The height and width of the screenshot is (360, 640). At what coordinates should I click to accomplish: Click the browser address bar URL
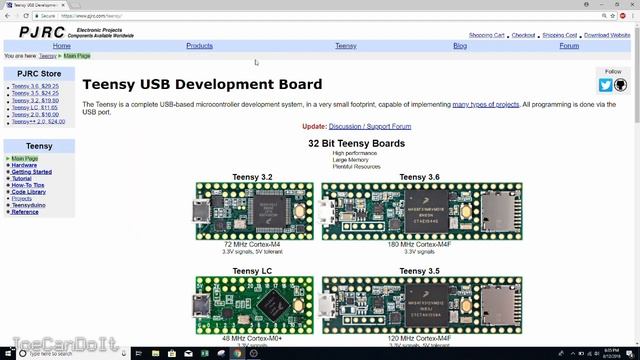click(x=91, y=16)
